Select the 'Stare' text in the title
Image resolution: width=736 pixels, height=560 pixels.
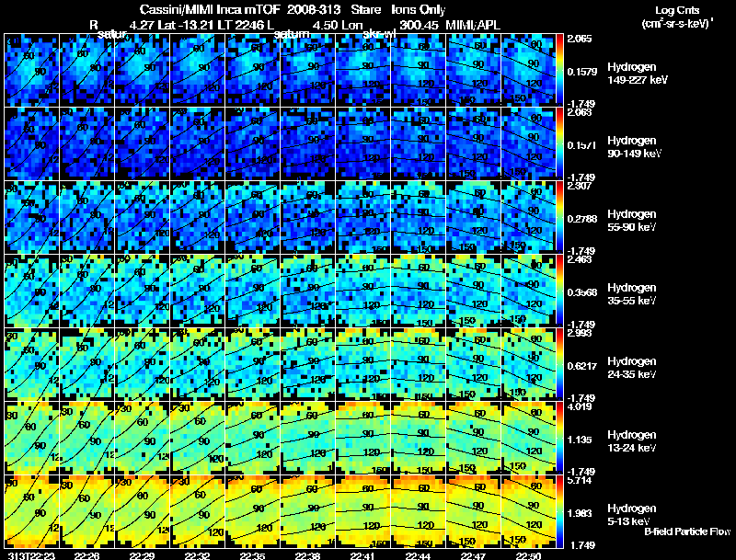click(365, 10)
